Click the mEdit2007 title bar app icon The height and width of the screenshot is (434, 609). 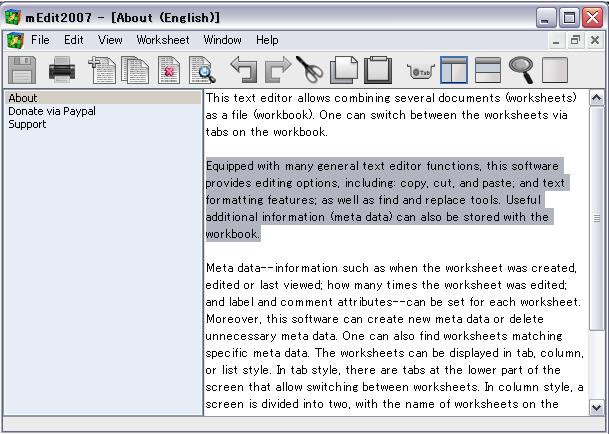point(12,17)
